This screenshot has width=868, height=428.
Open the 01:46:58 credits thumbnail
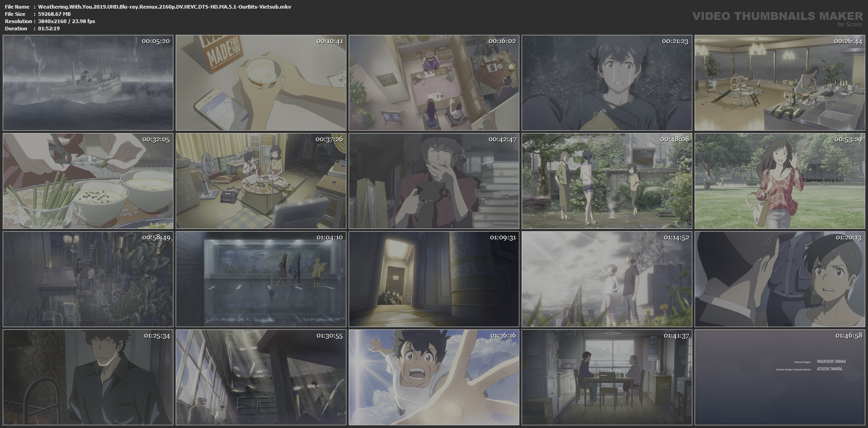coord(780,377)
